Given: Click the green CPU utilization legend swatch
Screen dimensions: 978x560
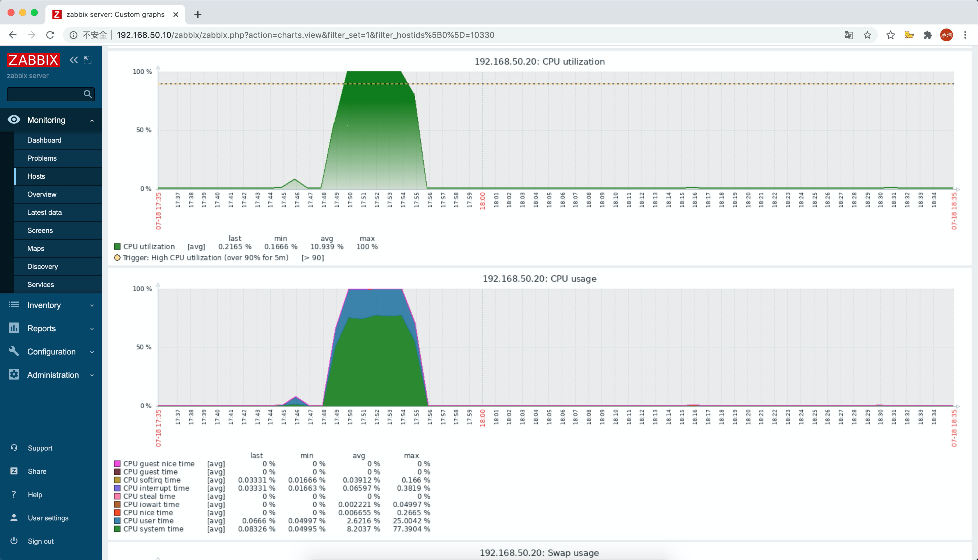Looking at the screenshot, I should coord(117,247).
